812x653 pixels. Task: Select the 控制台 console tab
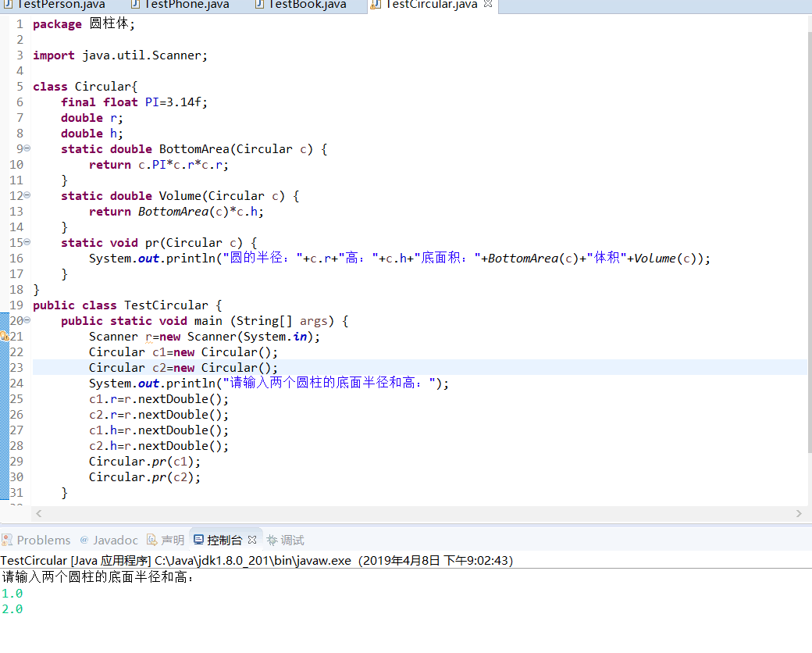224,540
